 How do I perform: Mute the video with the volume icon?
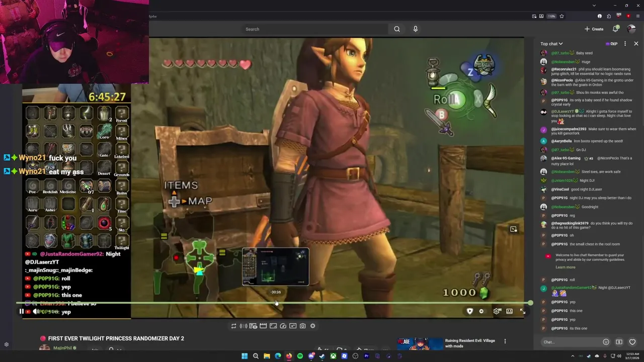[x=36, y=312]
